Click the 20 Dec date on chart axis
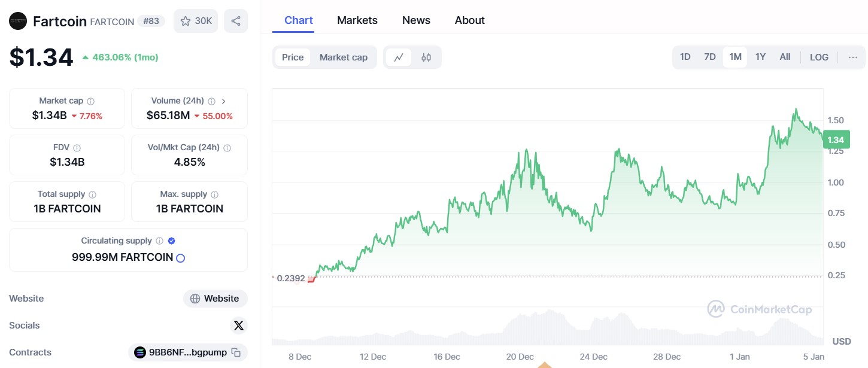Image resolution: width=868 pixels, height=368 pixels. pos(520,357)
